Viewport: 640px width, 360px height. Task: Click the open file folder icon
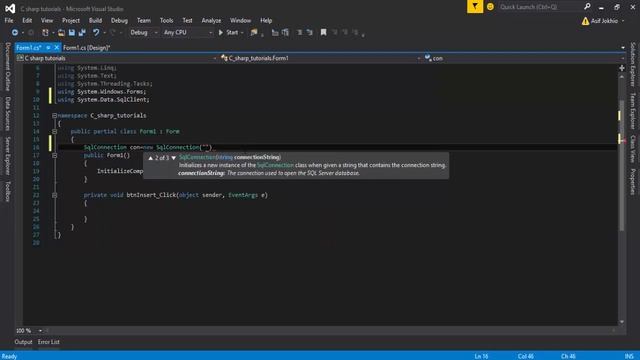61,32
